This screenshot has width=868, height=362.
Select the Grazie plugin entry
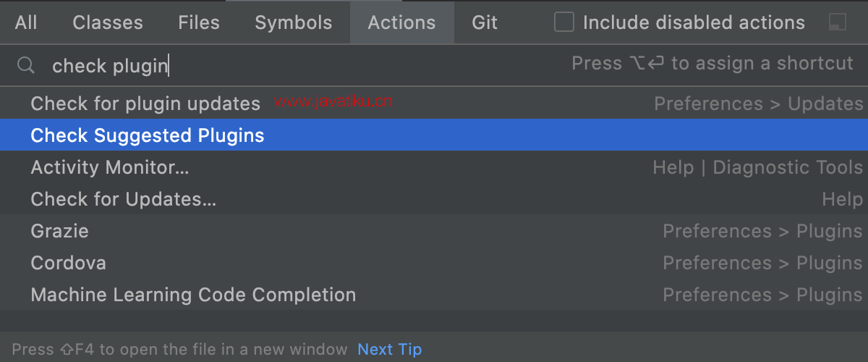point(434,231)
